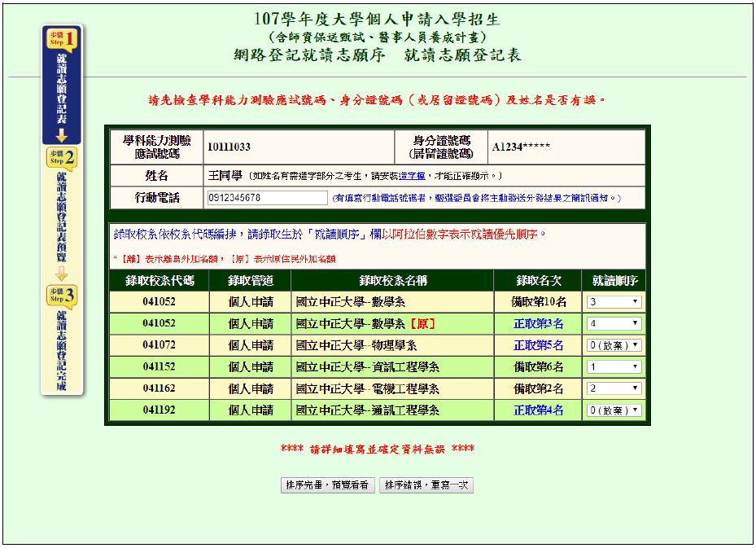Click 個人申請 in the 物理學系 row
This screenshot has height=548, width=756.
[x=251, y=345]
